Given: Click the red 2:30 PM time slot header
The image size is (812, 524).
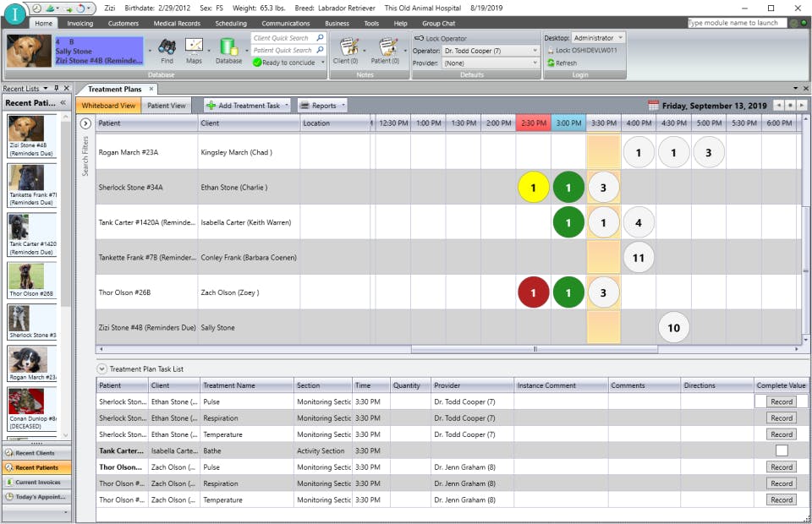Looking at the screenshot, I should pyautogui.click(x=535, y=122).
